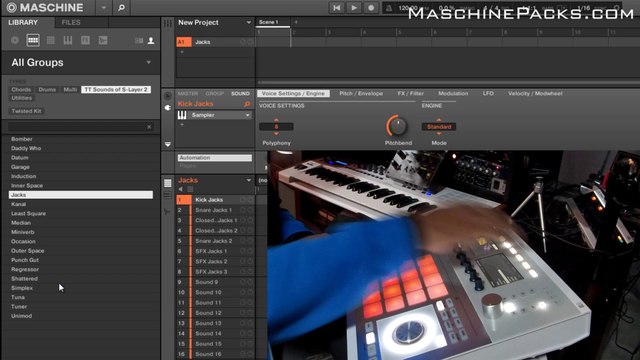Adjust the Pitchbend knob
640x360 pixels.
coord(398,126)
